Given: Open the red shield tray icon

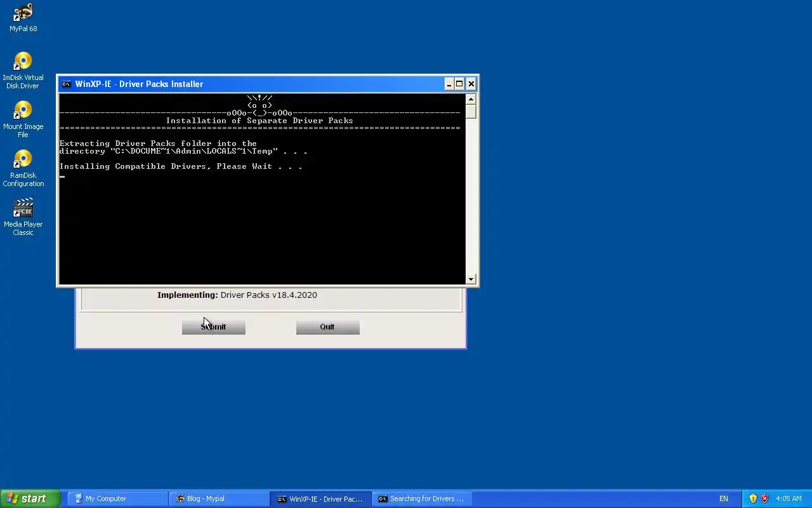Looking at the screenshot, I should tap(764, 498).
